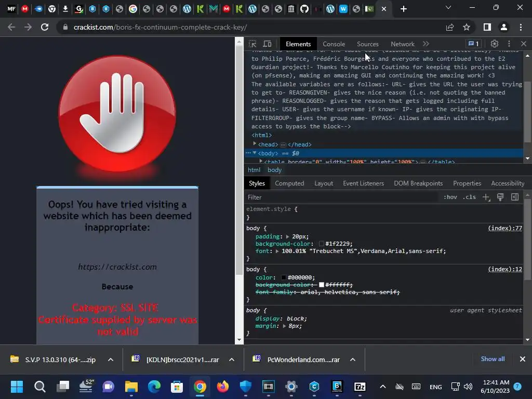Open 7-Zip from the taskbar
This screenshot has width=532, height=399.
[360, 387]
